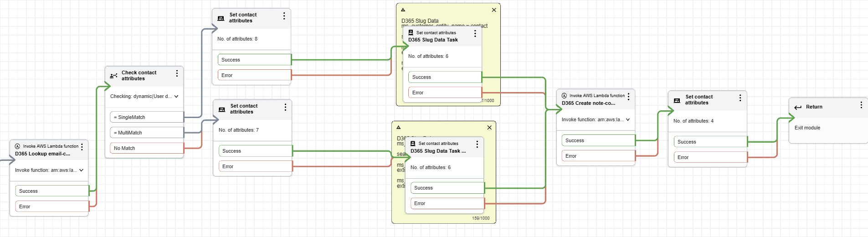
Task: Expand Invoke function dropdown on D365 Create note
Action: (x=628, y=120)
